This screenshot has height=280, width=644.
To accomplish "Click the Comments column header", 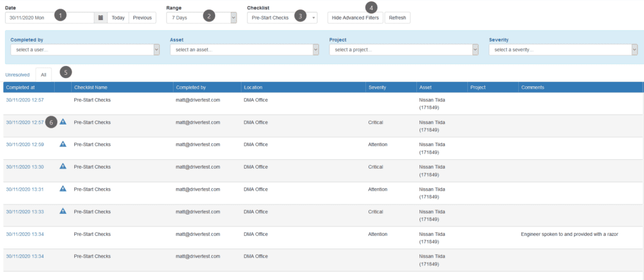I will [x=580, y=87].
